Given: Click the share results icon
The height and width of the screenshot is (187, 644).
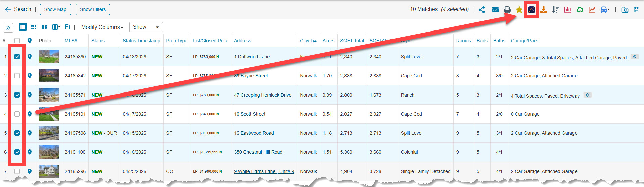Looking at the screenshot, I should click(x=482, y=10).
